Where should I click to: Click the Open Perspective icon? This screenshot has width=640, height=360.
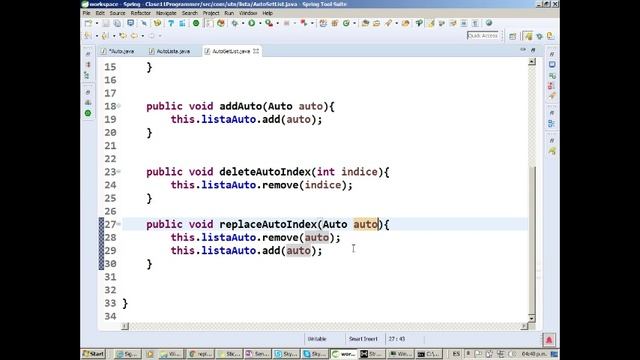(x=513, y=36)
